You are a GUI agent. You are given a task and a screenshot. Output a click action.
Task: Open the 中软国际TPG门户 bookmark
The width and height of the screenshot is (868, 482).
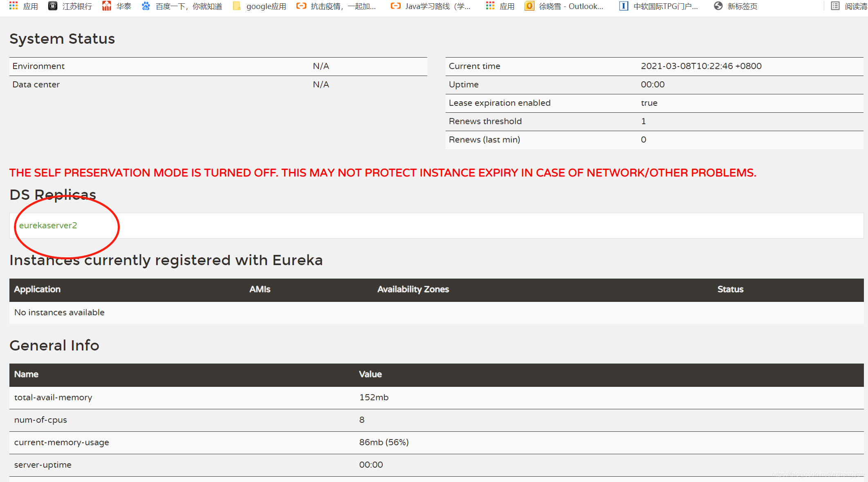(x=665, y=6)
